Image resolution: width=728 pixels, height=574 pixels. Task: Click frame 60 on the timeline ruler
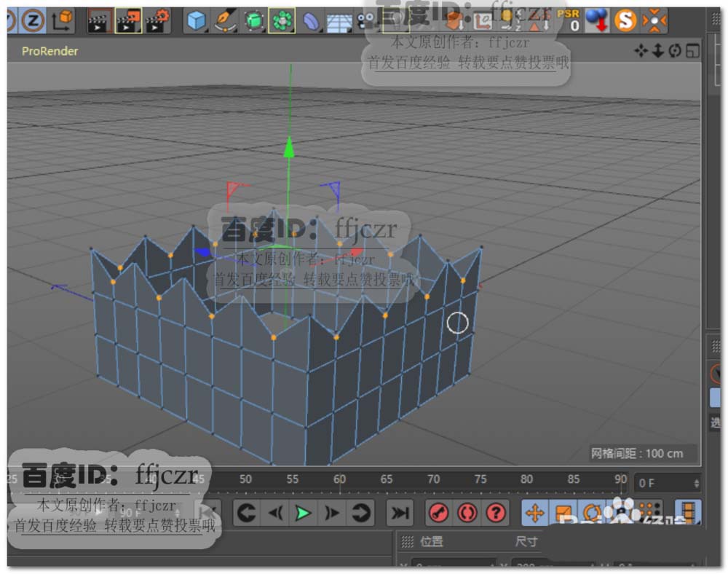point(339,479)
